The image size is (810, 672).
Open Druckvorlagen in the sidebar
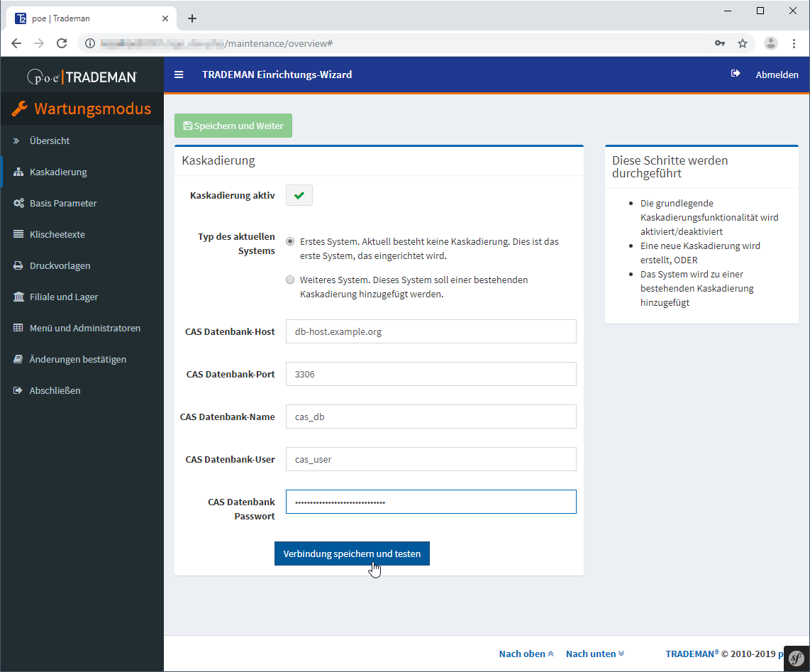(x=83, y=265)
